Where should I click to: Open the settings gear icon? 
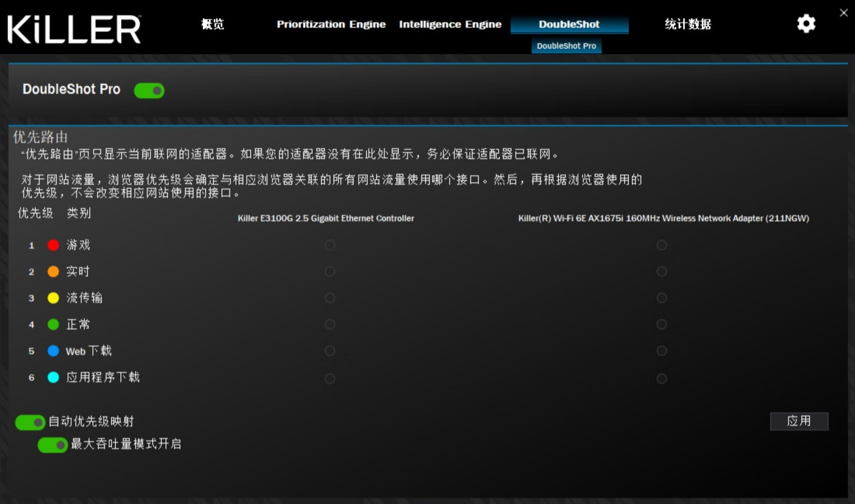806,24
